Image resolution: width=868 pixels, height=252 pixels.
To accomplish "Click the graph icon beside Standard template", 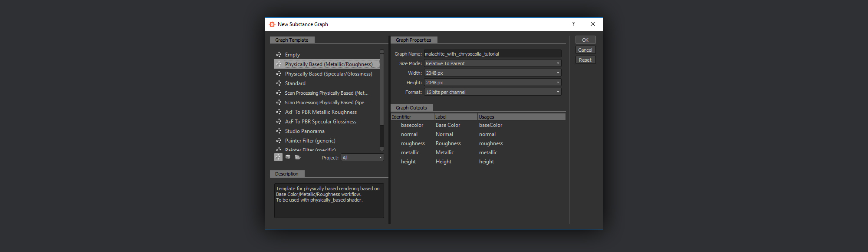I will [x=279, y=83].
